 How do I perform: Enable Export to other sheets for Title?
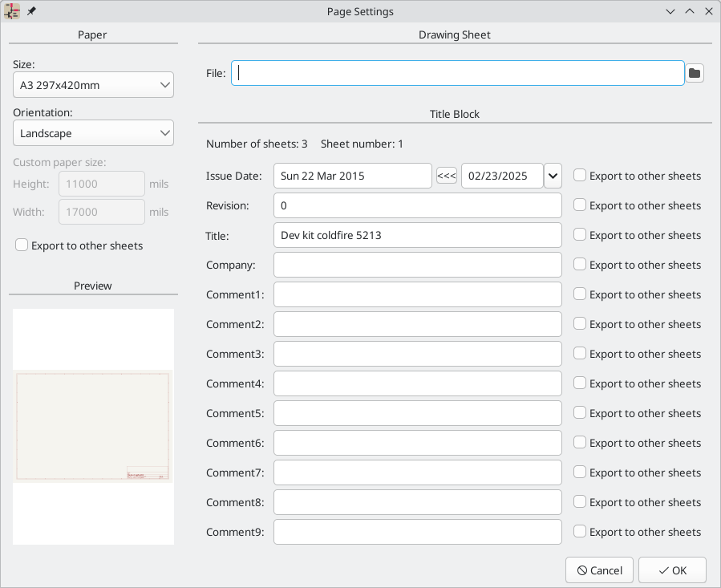pos(578,235)
